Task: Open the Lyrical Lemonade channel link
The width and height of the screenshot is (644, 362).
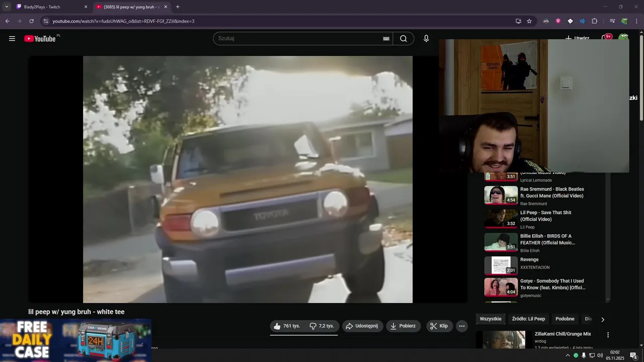Action: pyautogui.click(x=536, y=180)
